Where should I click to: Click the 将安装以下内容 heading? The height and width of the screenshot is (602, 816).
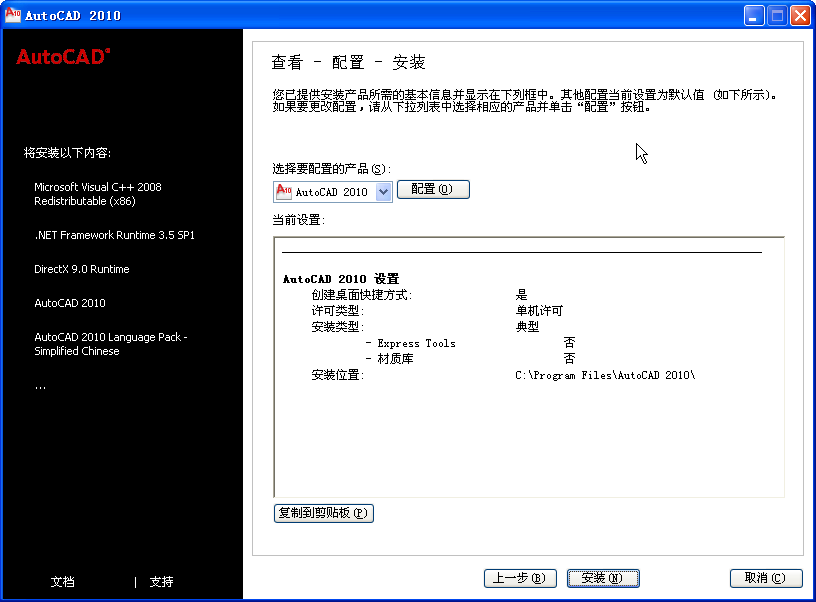click(x=67, y=153)
